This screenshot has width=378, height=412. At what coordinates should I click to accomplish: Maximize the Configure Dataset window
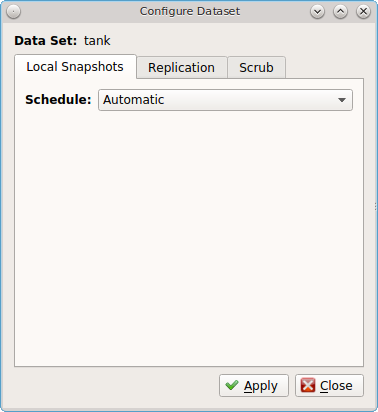(x=340, y=12)
